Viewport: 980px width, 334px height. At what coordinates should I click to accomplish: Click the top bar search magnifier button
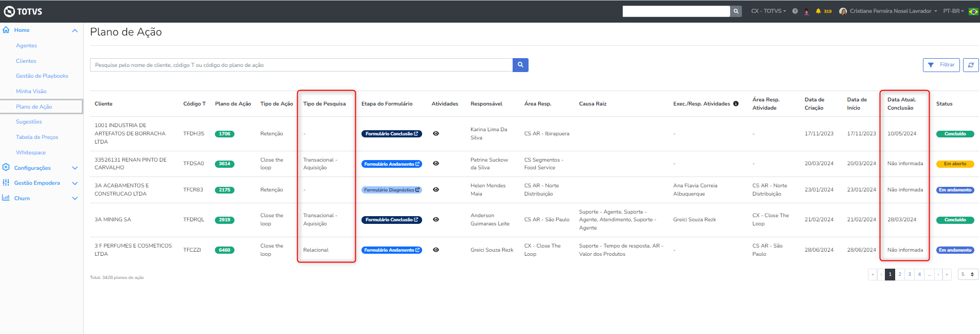pyautogui.click(x=736, y=11)
